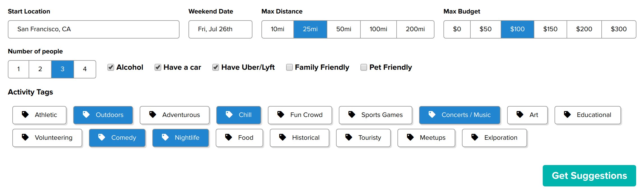Click the tag icon on Volunteering
The height and width of the screenshot is (194, 644).
click(x=25, y=137)
